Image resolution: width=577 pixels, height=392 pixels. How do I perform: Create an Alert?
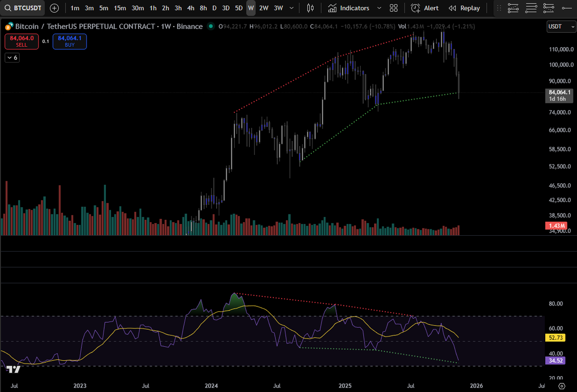coord(425,8)
